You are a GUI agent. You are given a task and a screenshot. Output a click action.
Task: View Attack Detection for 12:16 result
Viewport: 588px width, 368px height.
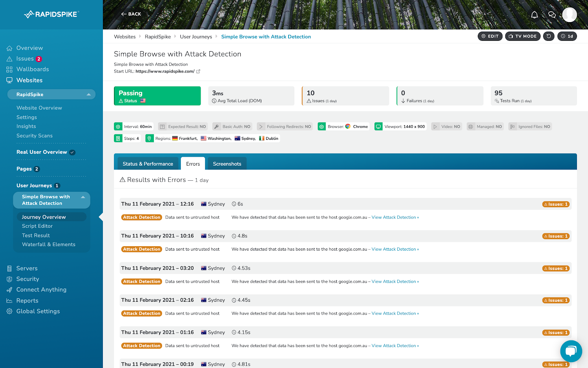(x=395, y=217)
